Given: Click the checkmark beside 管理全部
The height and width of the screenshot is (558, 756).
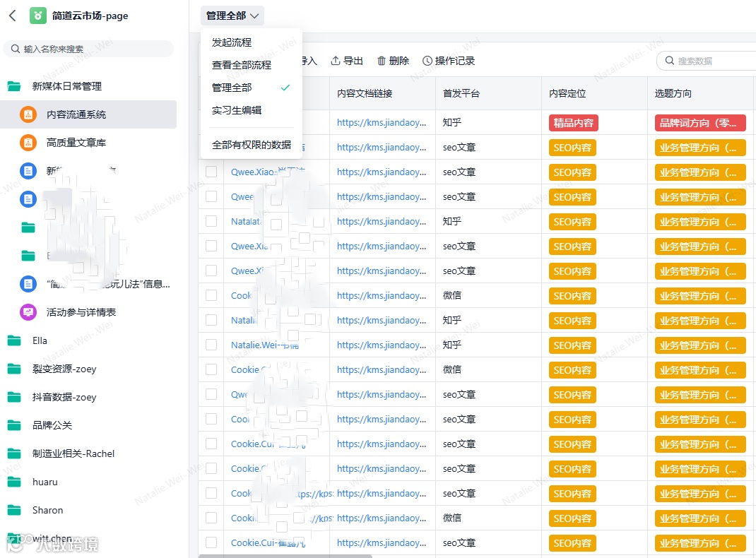Looking at the screenshot, I should click(x=285, y=88).
